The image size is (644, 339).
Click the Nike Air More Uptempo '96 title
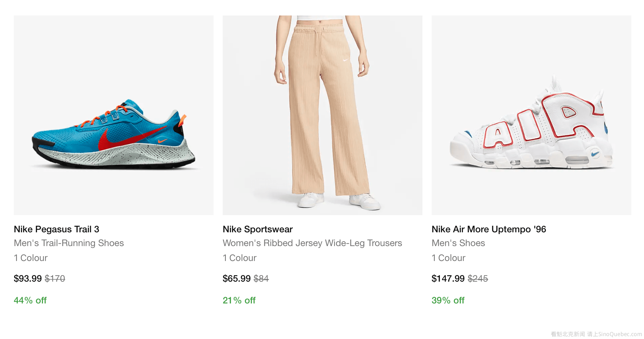click(x=488, y=229)
